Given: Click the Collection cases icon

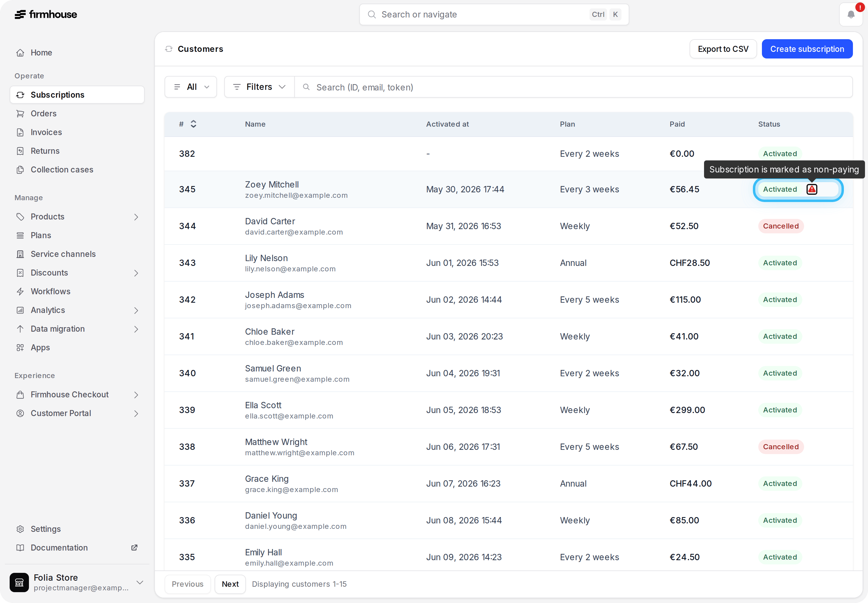Looking at the screenshot, I should (20, 170).
